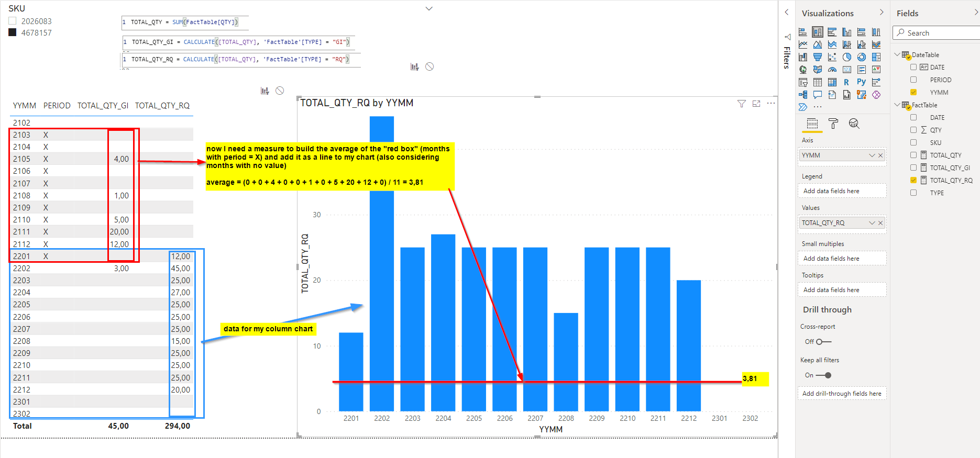Choose the card visual with 123

[x=847, y=70]
